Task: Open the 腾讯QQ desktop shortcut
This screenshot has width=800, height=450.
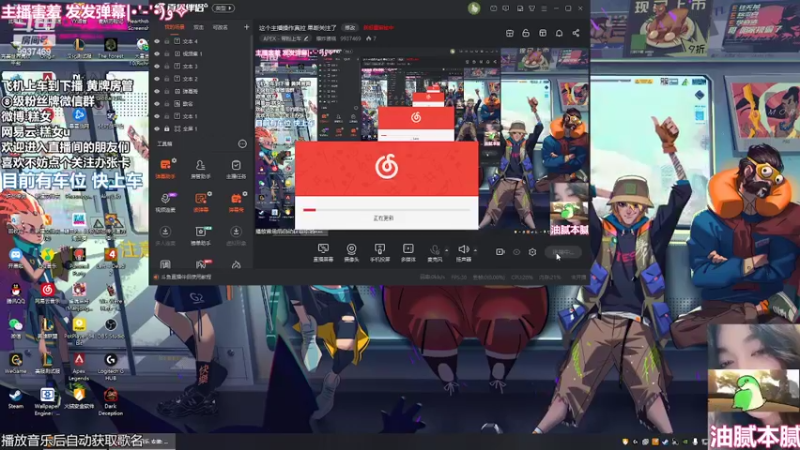Action: pos(15,293)
